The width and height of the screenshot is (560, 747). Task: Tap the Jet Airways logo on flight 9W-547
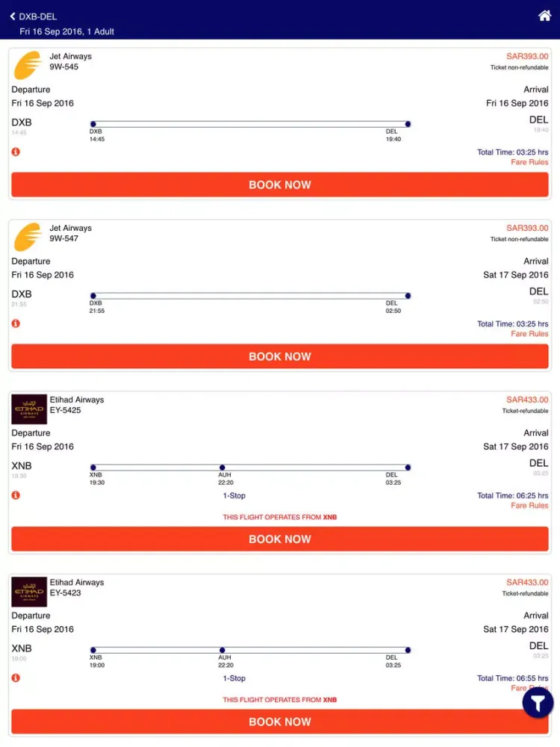coord(27,237)
